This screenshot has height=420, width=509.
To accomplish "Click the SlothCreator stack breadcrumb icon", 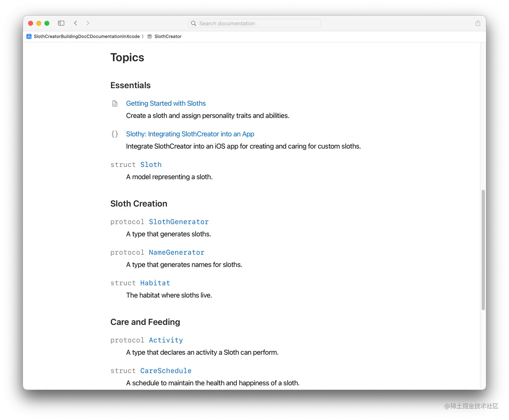I will (x=150, y=36).
